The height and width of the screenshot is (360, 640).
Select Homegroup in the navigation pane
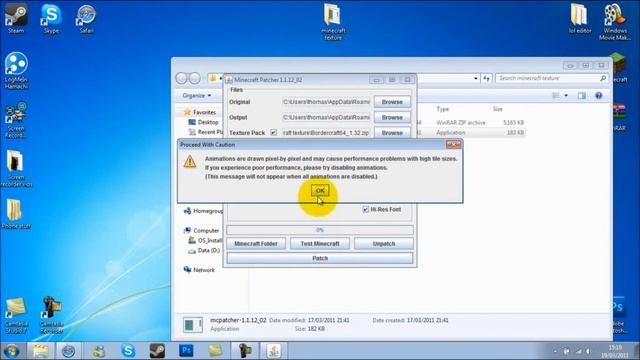(203, 211)
